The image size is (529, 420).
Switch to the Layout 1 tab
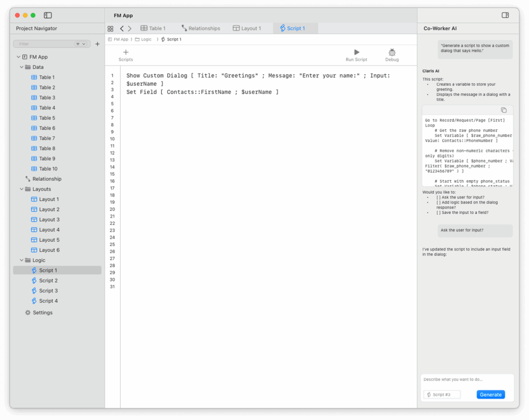[x=247, y=28]
